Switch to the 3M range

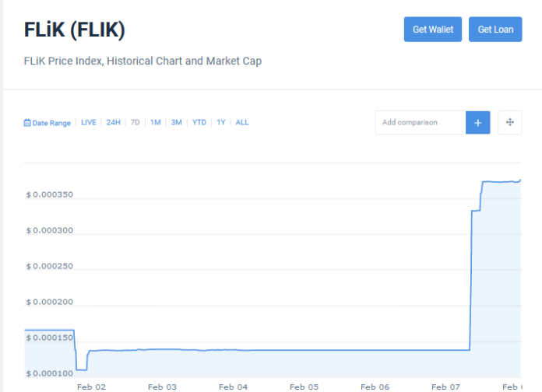(177, 123)
